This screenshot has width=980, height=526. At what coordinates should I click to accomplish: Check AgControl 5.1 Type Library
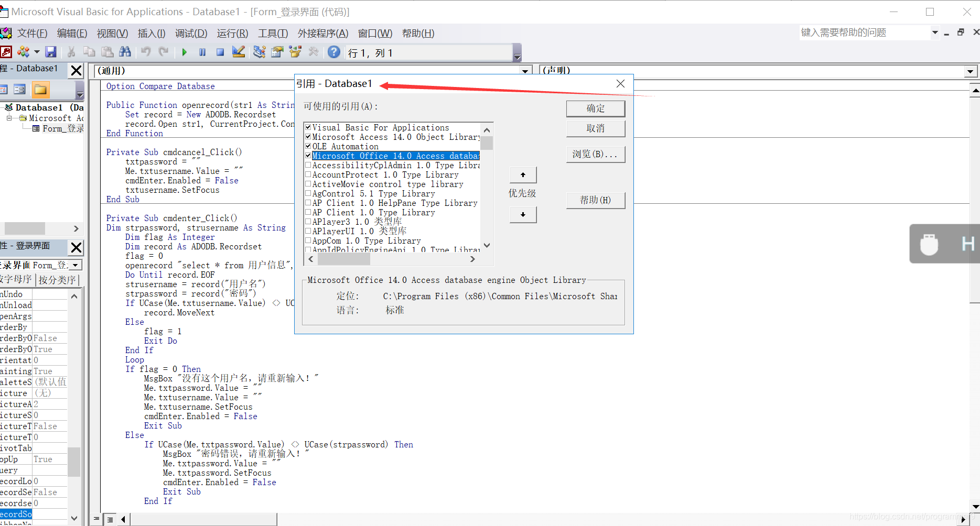(308, 193)
